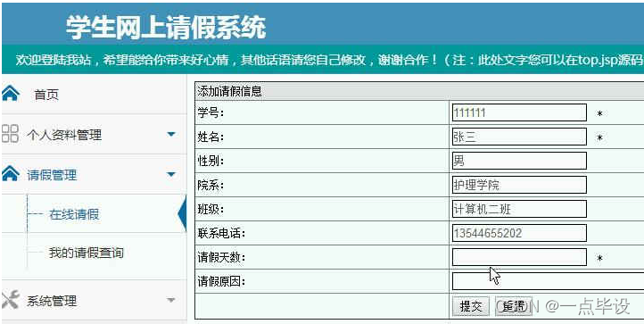
Task: Select 我的请假查询 submenu item
Action: tap(87, 253)
